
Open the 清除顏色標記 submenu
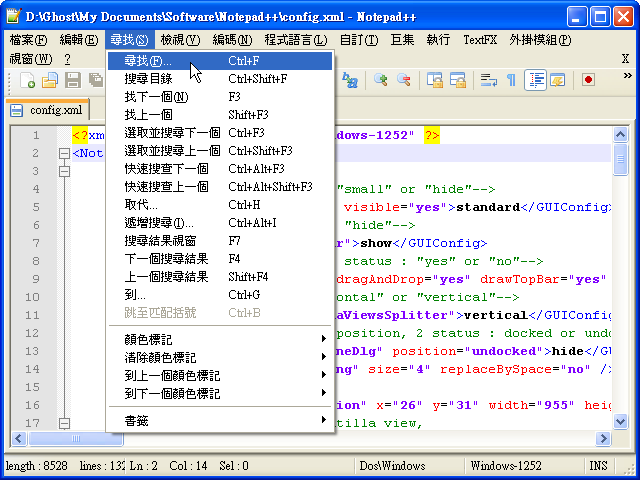pos(220,357)
